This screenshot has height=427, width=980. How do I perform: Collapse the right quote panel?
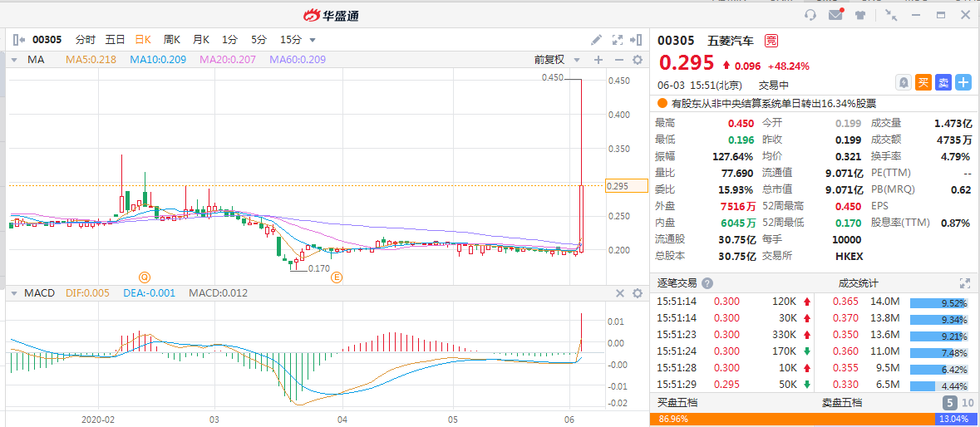pyautogui.click(x=638, y=39)
